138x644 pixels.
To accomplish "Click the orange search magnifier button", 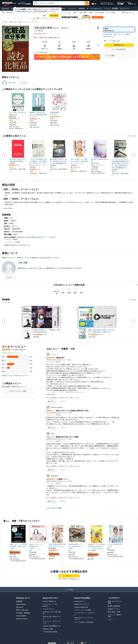I will 87,3.
